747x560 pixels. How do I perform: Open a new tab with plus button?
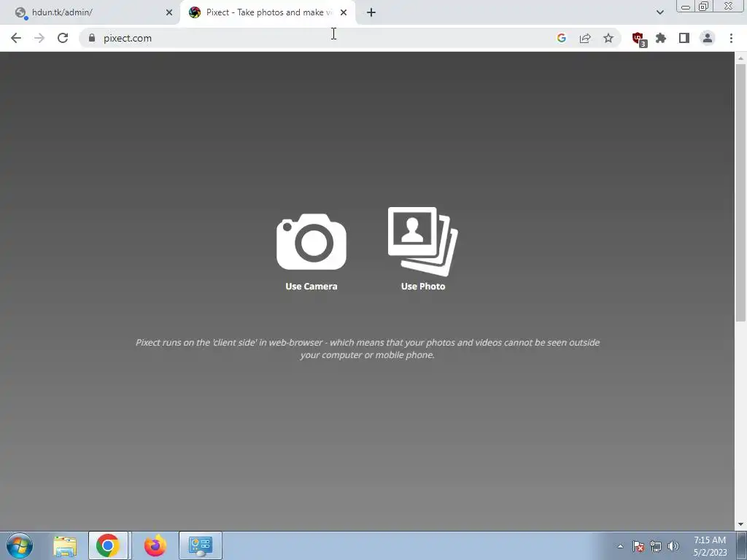(x=371, y=12)
